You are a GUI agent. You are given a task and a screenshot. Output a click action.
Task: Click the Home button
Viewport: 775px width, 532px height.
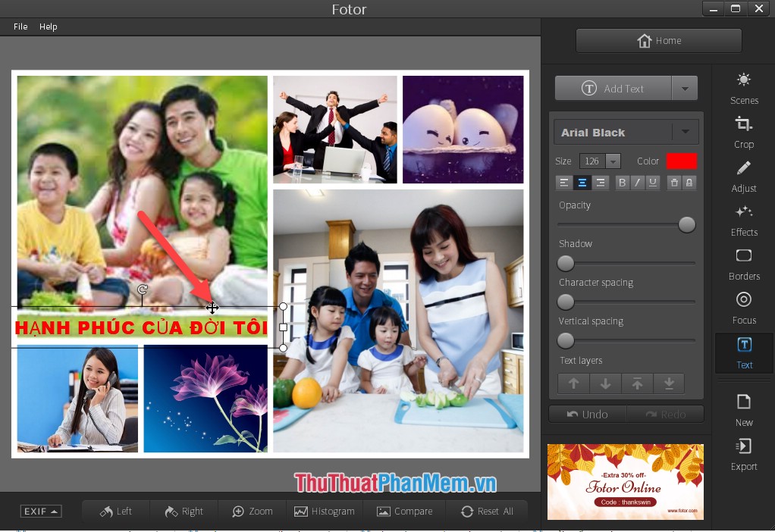pos(658,40)
